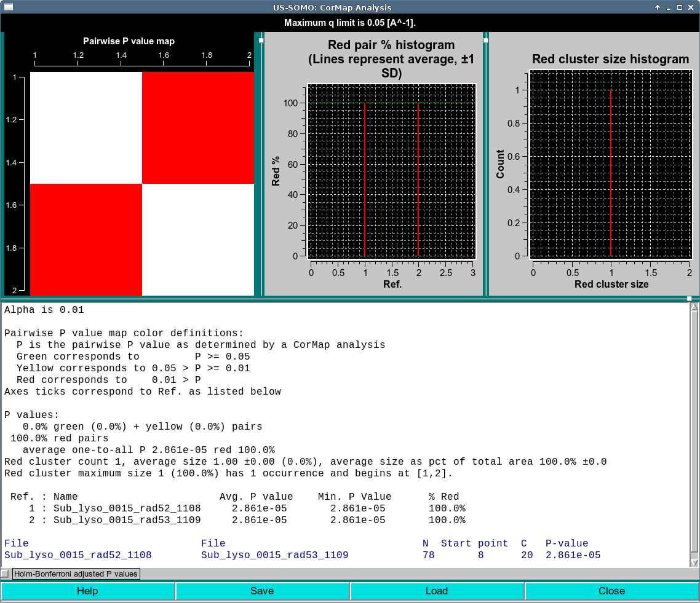Enable Holm-Bonferroni adjusted P values
Image resolution: width=700 pixels, height=603 pixels.
(x=5, y=573)
